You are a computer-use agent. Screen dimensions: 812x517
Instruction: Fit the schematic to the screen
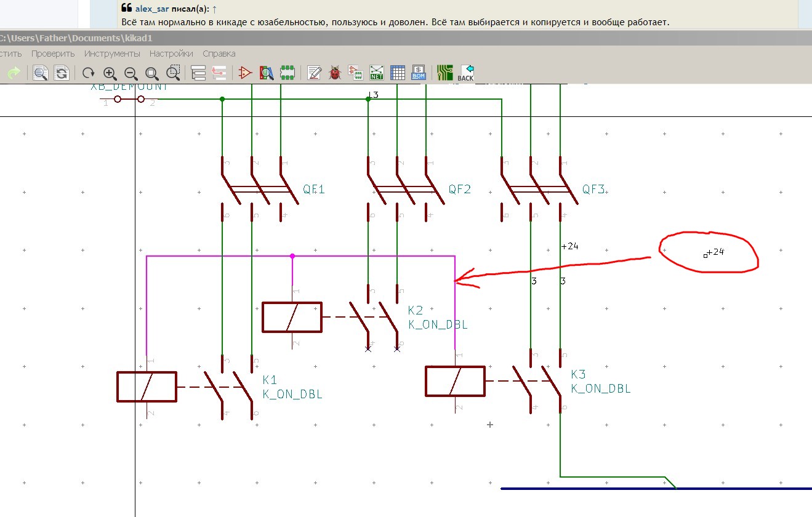152,73
